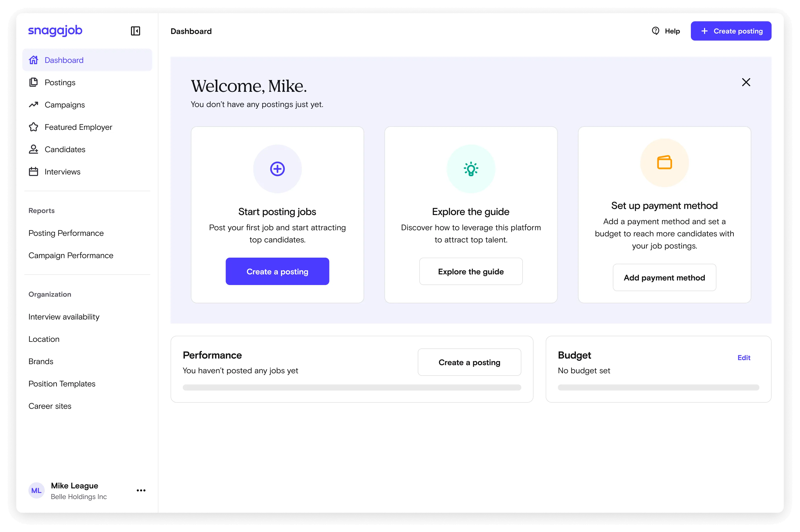Go to Position Templates page
The image size is (800, 532).
62,384
